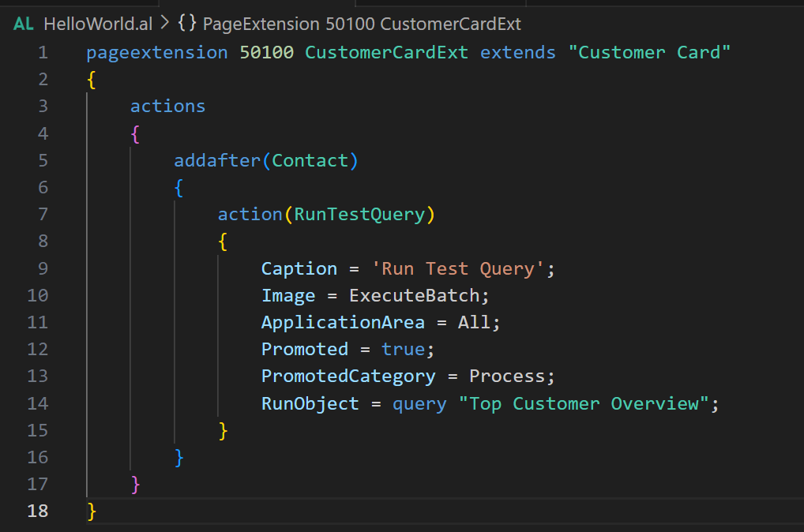Click the final closing brace on line 18
This screenshot has width=804, height=532.
pos(92,511)
